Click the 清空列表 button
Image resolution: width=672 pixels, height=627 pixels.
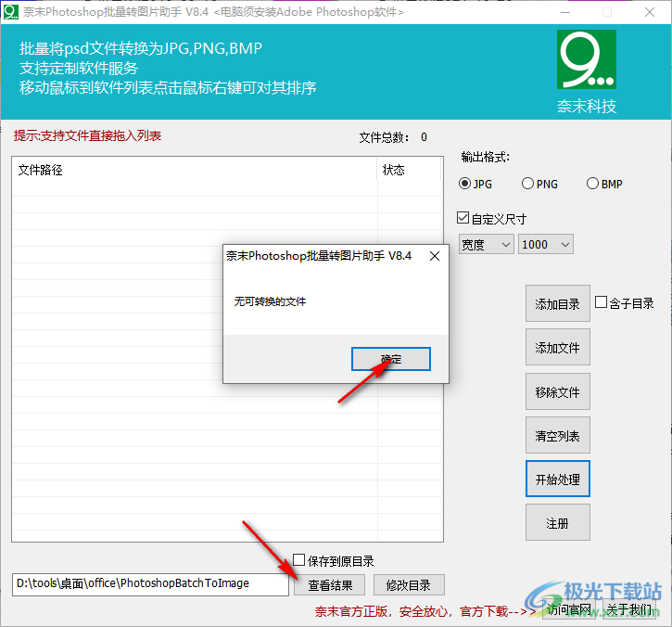click(558, 435)
